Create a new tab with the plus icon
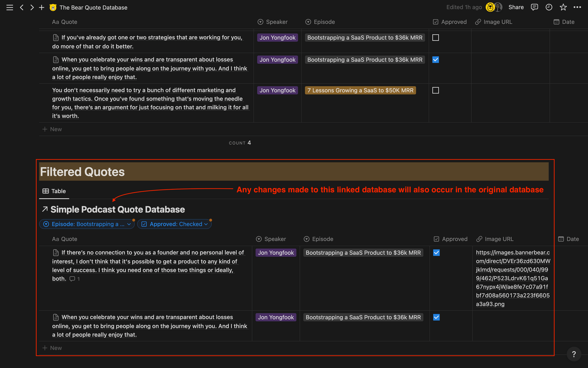Screen dimensions: 588x368 pyautogui.click(x=41, y=7)
